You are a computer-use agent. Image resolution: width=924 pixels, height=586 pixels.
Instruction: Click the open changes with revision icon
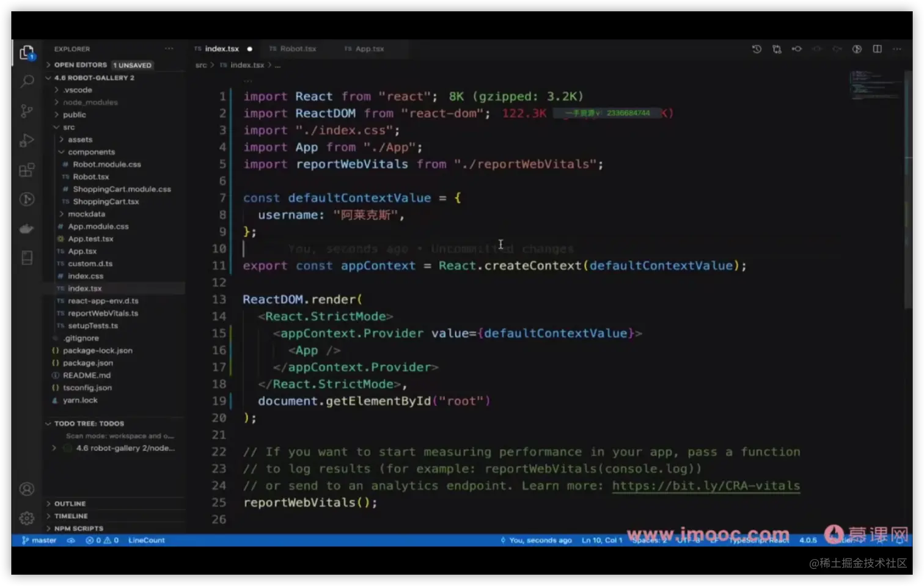[797, 49]
